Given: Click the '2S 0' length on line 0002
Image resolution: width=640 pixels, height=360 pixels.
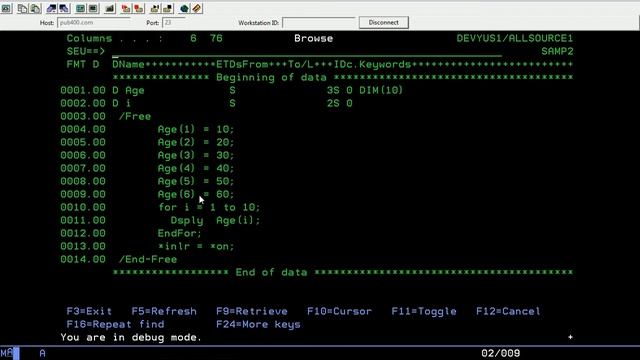Looking at the screenshot, I should [340, 104].
